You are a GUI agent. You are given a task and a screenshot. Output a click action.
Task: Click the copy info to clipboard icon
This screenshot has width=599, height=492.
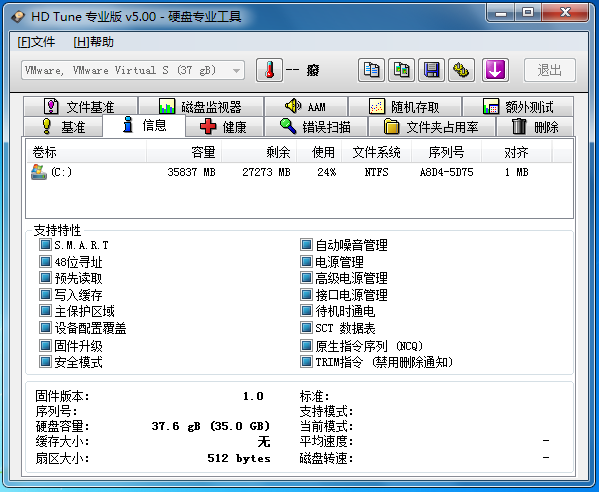(x=371, y=70)
